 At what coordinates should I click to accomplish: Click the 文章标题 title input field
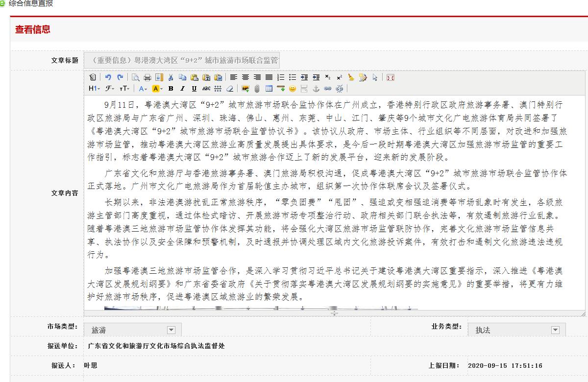[x=182, y=60]
